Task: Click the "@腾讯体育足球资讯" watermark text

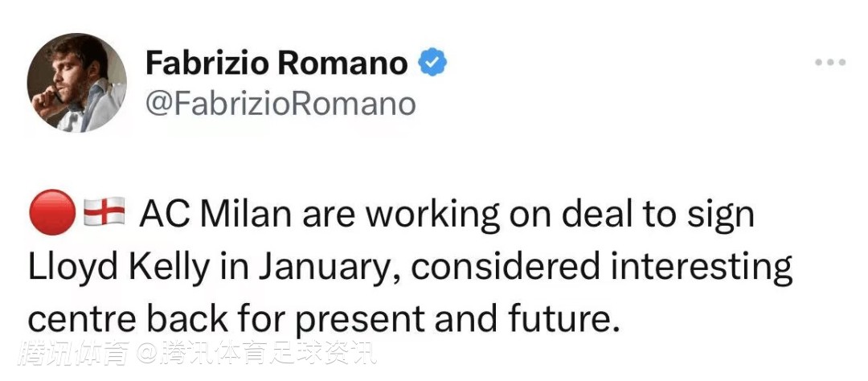Action: click(256, 352)
